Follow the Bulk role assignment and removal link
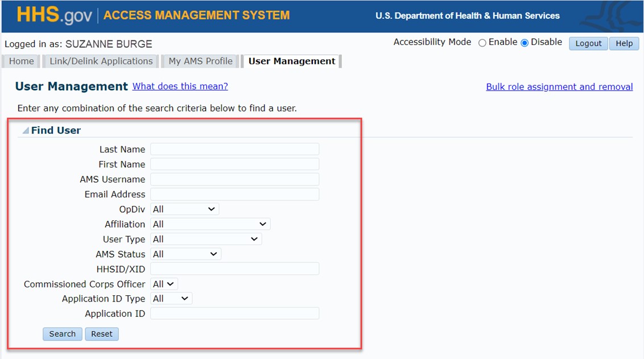644x359 pixels. tap(559, 87)
